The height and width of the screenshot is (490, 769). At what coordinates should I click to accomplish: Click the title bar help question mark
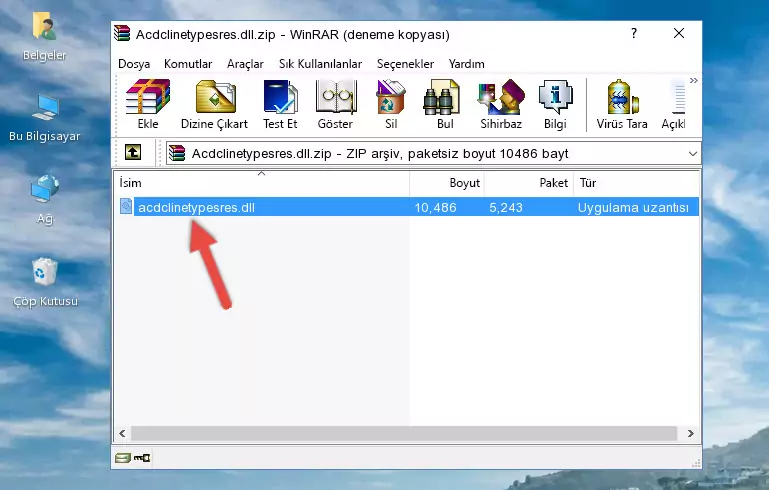634,33
